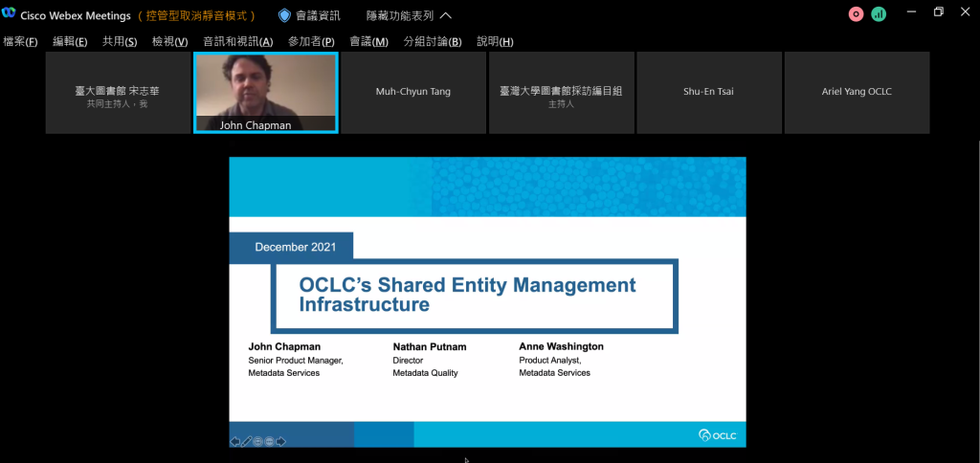
Task: Select the Muh-Chyun Tang participant tile
Action: 413,92
